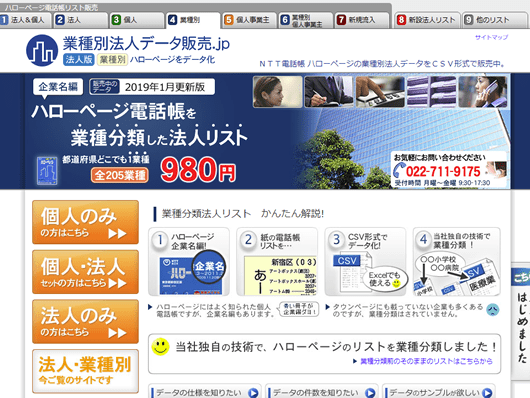
Task: Click the 2019年1月更新版 label
Action: pos(165,87)
